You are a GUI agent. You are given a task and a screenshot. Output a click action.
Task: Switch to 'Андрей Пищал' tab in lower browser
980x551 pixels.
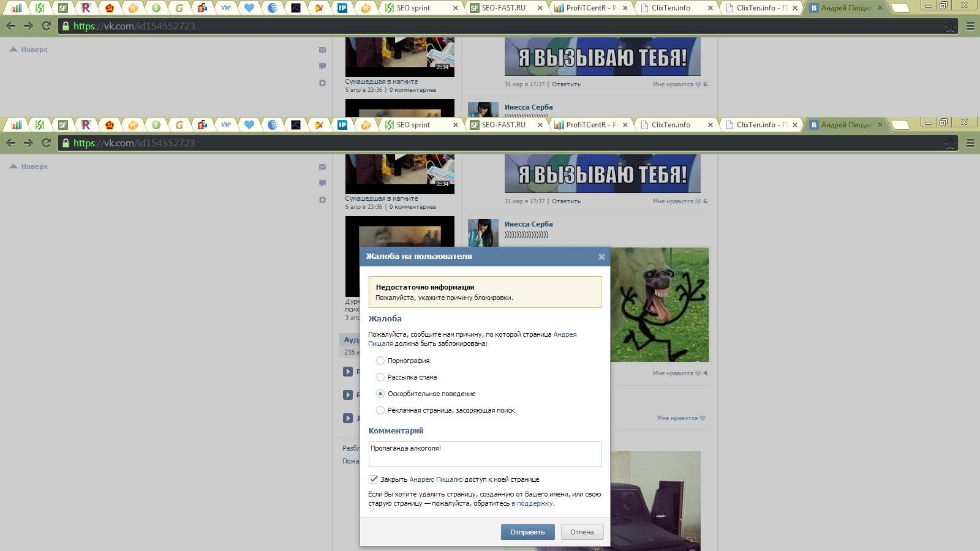846,125
